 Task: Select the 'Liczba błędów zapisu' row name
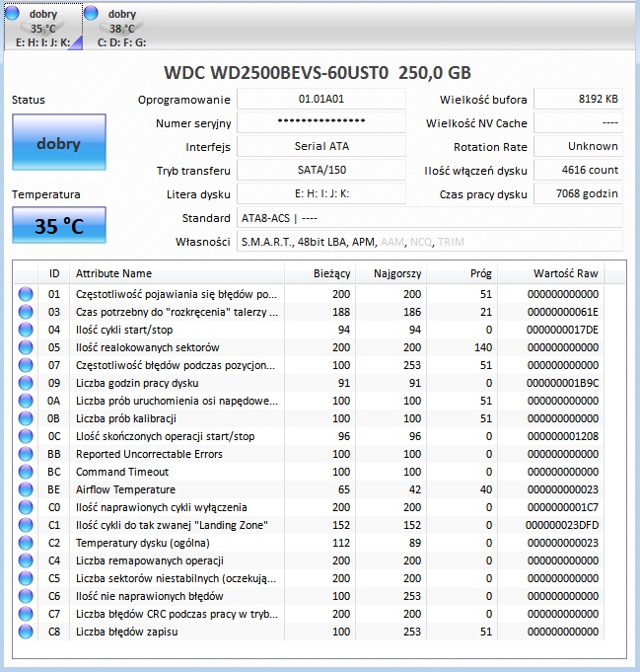127,632
